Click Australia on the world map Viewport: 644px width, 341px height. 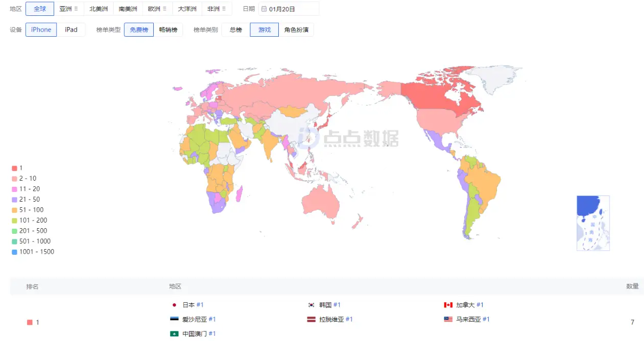click(320, 202)
